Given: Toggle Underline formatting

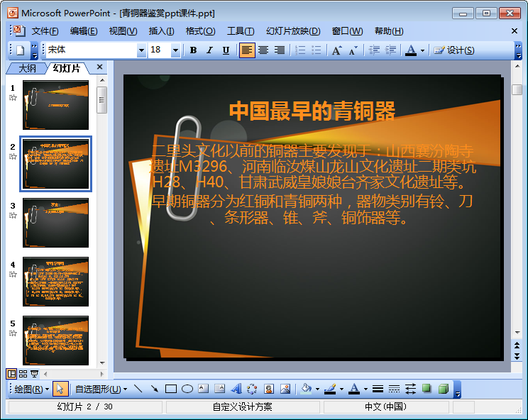Looking at the screenshot, I should 226,50.
